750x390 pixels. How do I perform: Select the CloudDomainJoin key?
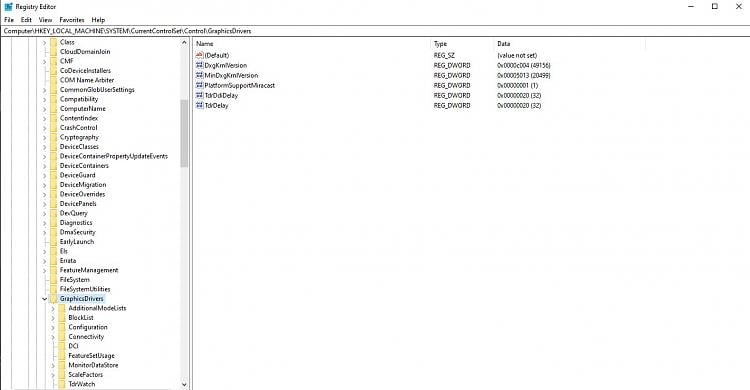pos(85,51)
